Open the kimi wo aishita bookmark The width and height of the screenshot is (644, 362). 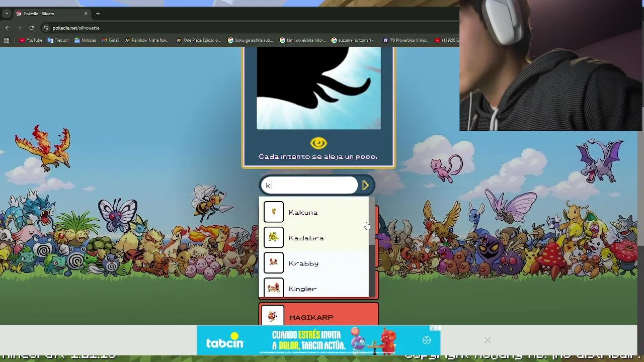pyautogui.click(x=303, y=40)
